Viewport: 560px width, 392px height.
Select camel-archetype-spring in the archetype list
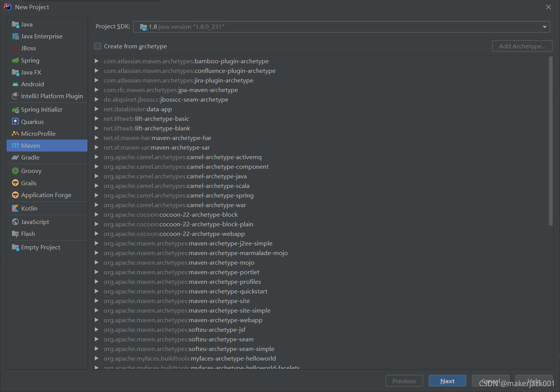pos(178,196)
